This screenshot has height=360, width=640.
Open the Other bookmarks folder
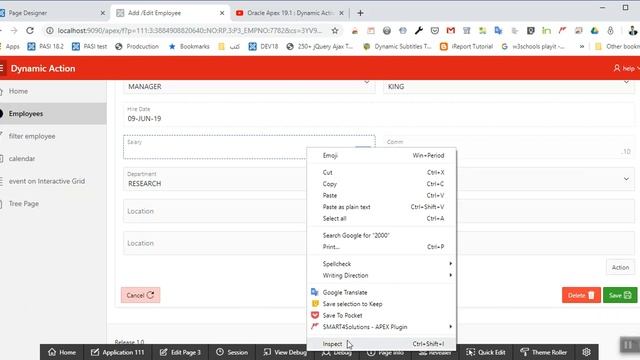[617, 47]
